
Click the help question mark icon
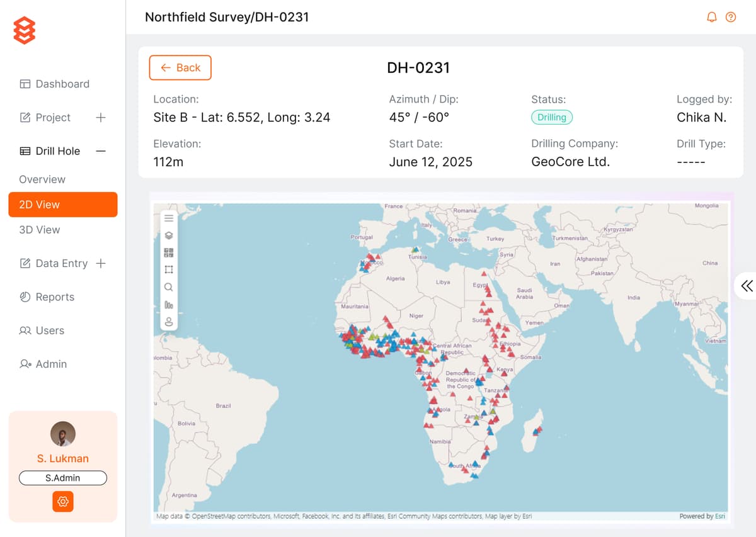(731, 17)
